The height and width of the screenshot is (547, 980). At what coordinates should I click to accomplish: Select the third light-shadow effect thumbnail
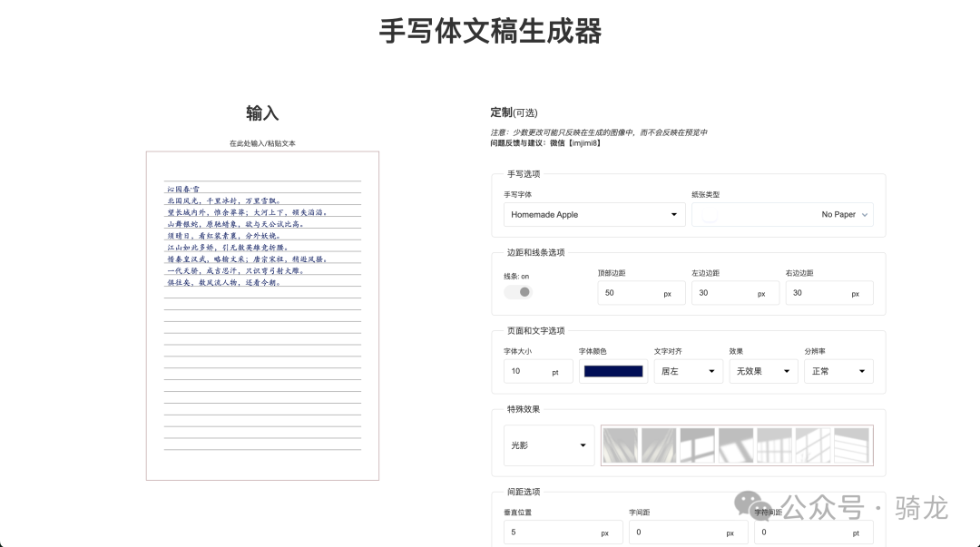pyautogui.click(x=698, y=445)
